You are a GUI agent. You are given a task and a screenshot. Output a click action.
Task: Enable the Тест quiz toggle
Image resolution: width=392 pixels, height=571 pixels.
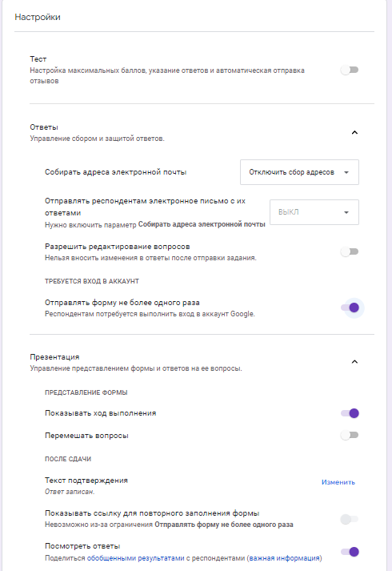350,70
